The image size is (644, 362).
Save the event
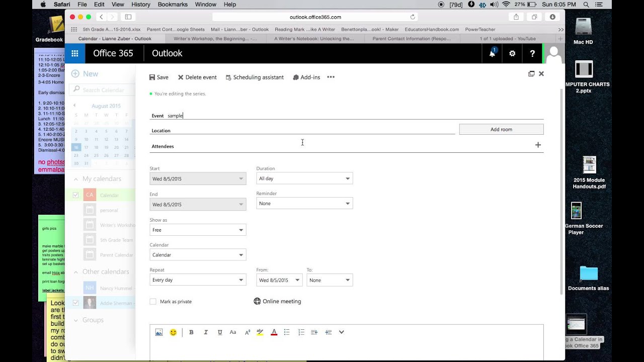pyautogui.click(x=159, y=77)
